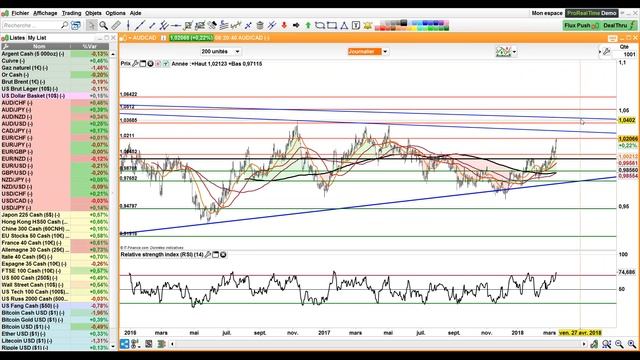Viewport: 640px width, 360px height.
Task: Close the RSI indicator panel
Action: click(x=223, y=255)
